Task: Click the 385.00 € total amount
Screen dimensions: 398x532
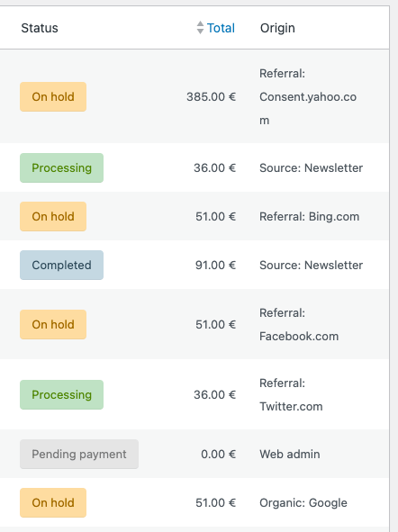Action: click(x=211, y=96)
